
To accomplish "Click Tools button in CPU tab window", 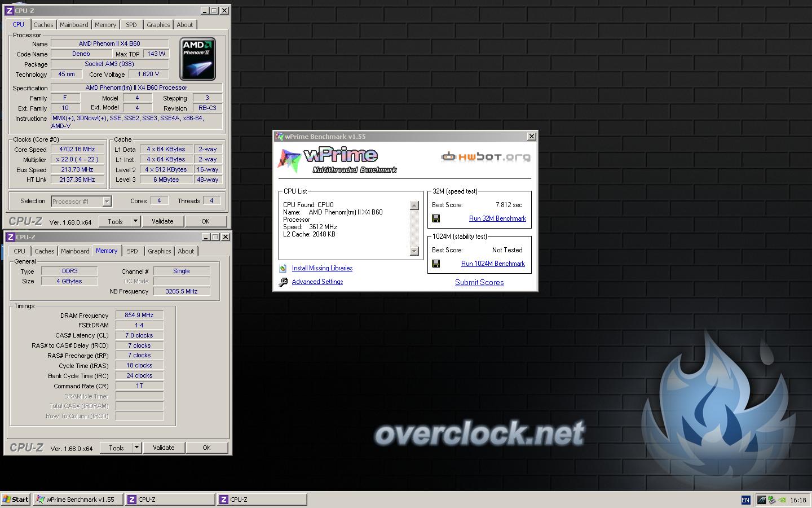I will [x=115, y=221].
